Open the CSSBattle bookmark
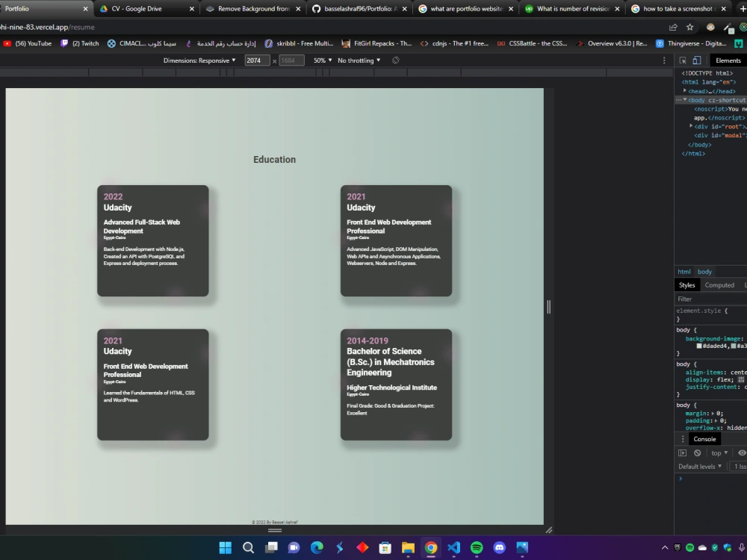The width and height of the screenshot is (747, 560). [533, 43]
